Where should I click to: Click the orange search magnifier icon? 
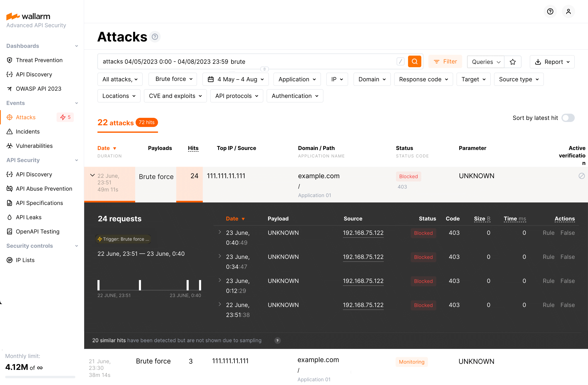(x=414, y=62)
